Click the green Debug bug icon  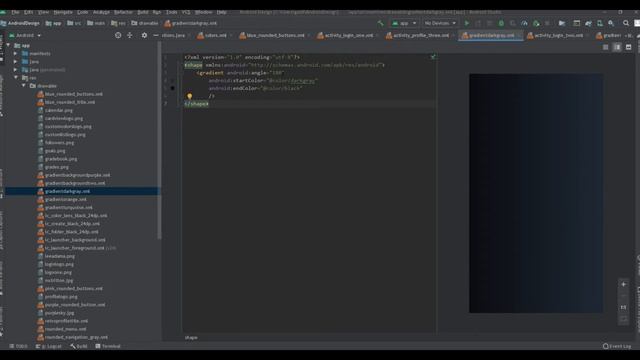tap(501, 23)
